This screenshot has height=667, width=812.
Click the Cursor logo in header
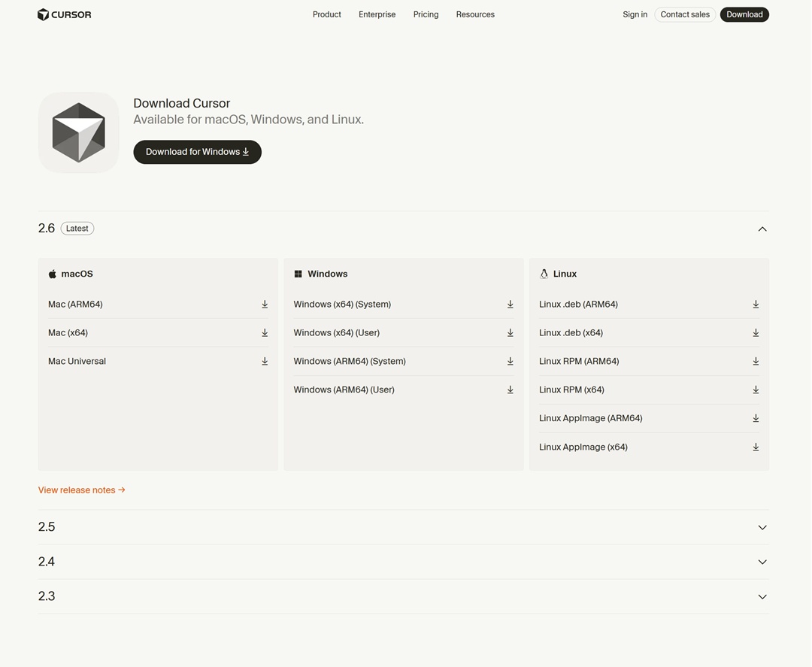pyautogui.click(x=65, y=14)
